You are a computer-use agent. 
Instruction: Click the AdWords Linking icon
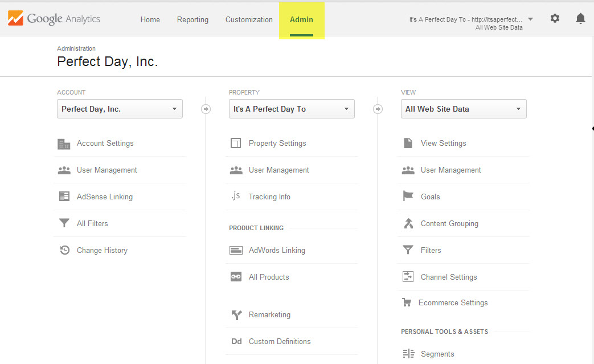coord(236,251)
